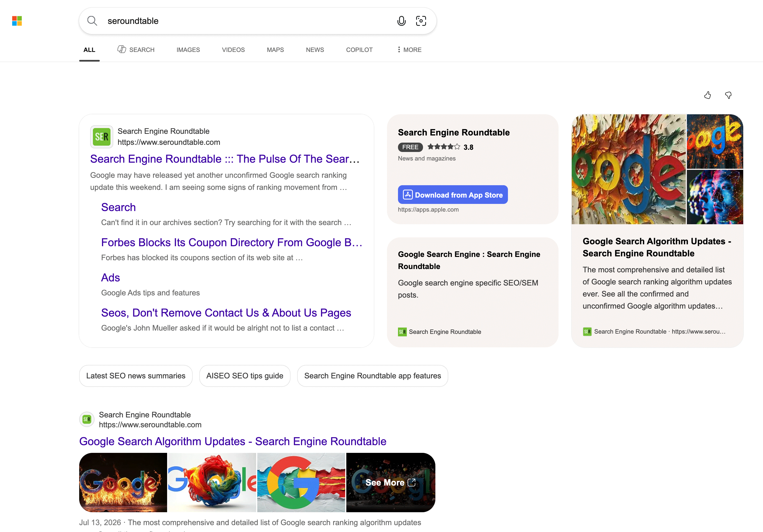This screenshot has height=532, width=763.
Task: Click the magnifier search icon
Action: coord(92,21)
